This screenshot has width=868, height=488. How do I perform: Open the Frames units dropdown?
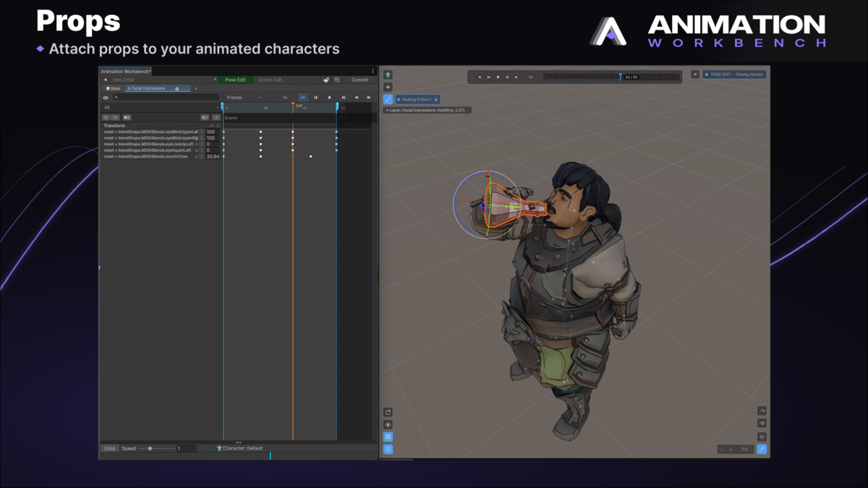tap(243, 97)
